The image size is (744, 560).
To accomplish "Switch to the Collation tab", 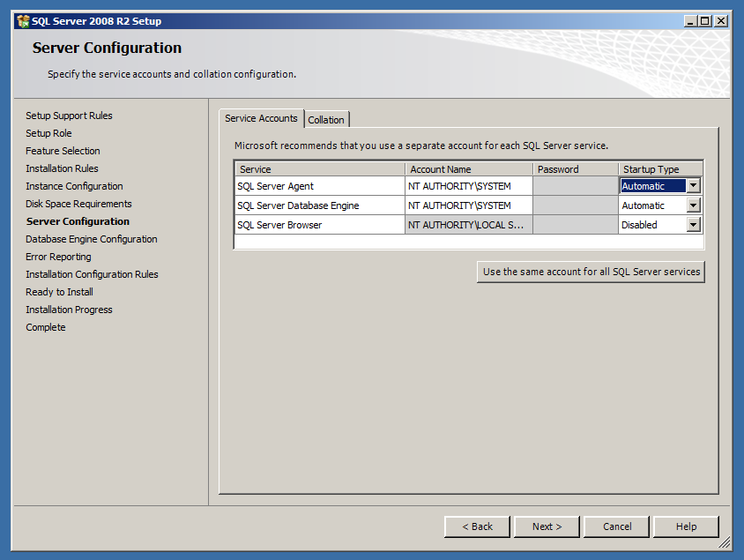I will click(x=326, y=120).
